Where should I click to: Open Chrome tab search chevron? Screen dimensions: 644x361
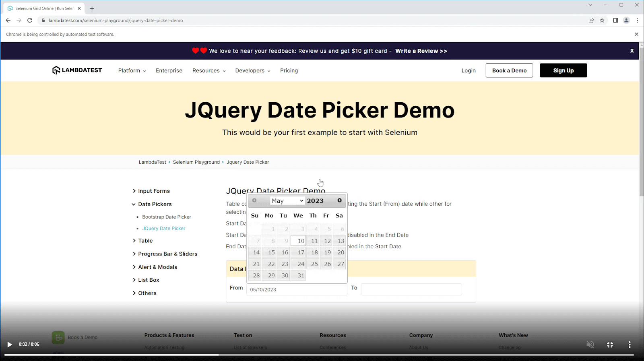(x=590, y=5)
